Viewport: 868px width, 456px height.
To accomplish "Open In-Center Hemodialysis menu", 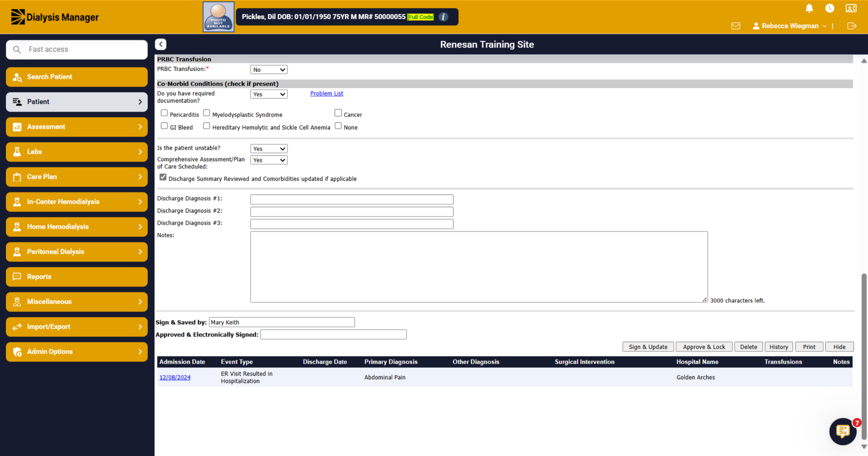I will [x=77, y=202].
